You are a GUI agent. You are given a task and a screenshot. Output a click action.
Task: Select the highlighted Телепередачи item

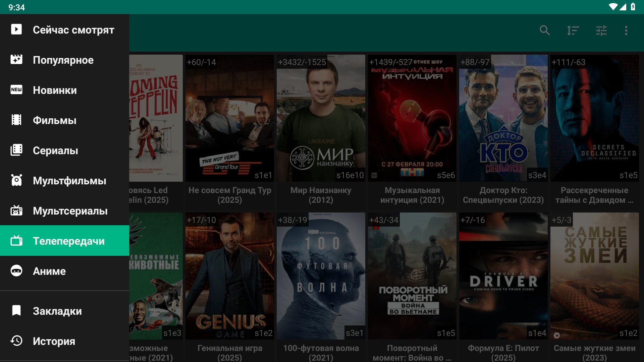(64, 241)
